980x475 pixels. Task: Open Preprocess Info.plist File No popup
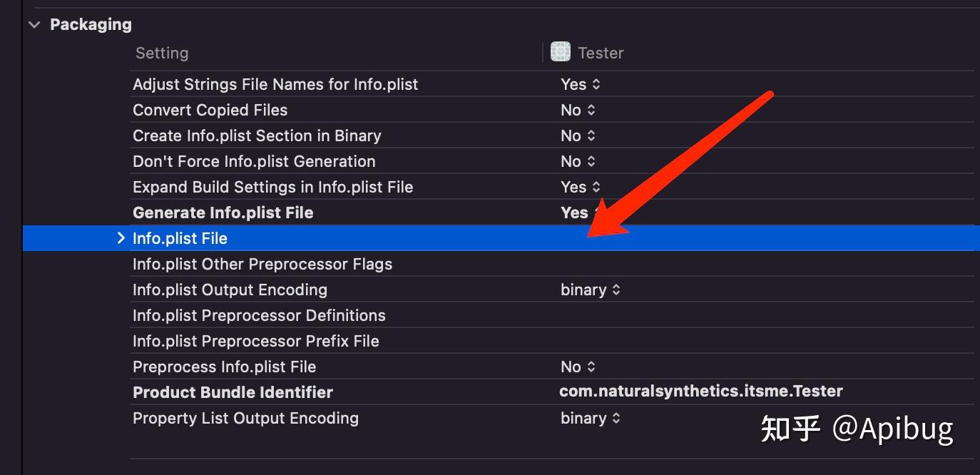click(578, 367)
